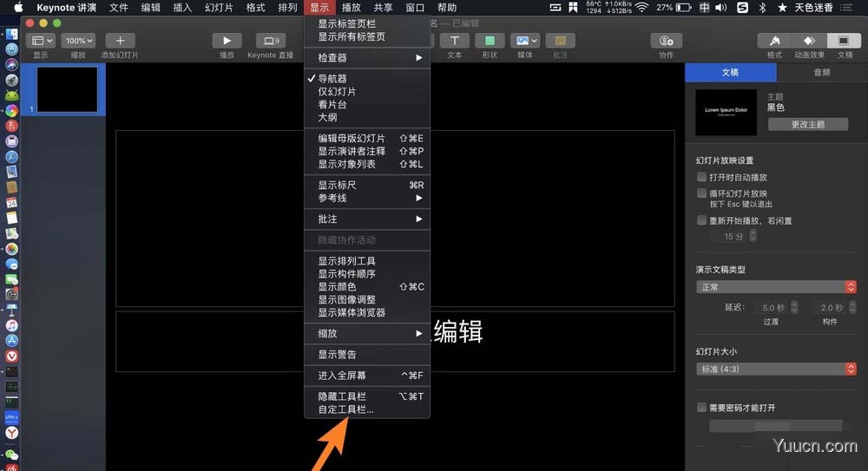Click the Bluetooth menu bar icon
The height and width of the screenshot is (471, 868).
[x=762, y=7]
